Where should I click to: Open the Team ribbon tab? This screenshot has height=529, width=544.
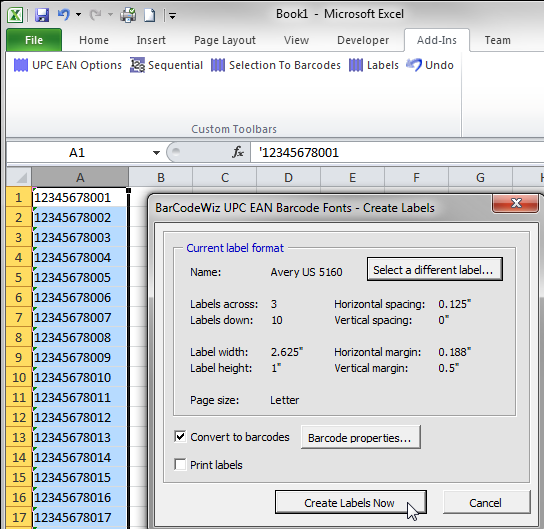(x=498, y=40)
